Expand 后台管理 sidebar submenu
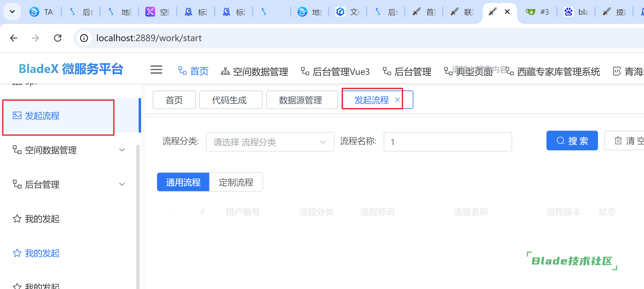 122,184
